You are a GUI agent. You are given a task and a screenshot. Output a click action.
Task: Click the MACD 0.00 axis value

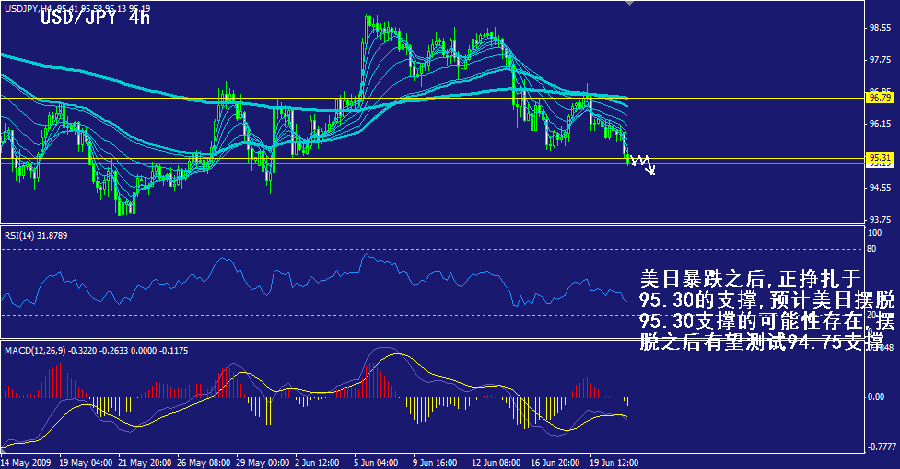(876, 397)
